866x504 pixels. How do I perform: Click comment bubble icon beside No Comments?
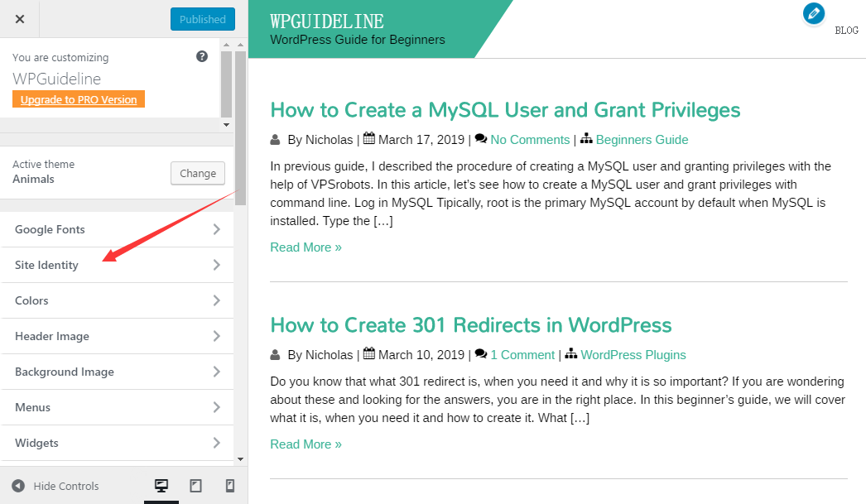click(481, 138)
